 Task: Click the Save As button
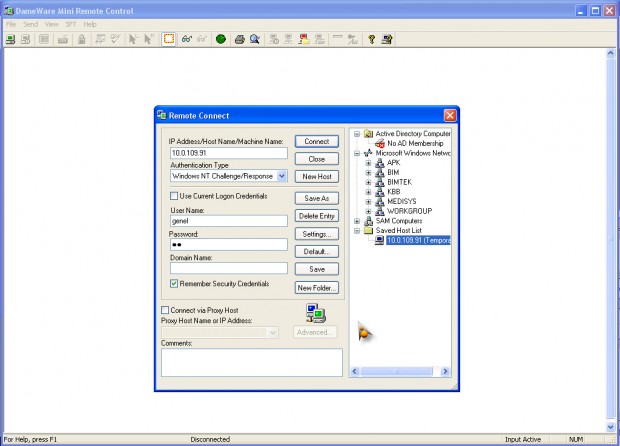point(317,198)
